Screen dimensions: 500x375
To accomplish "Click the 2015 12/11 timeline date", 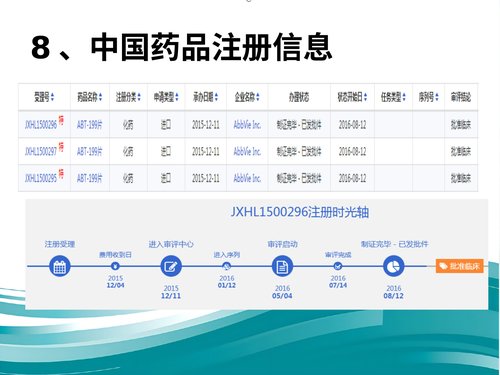I will 171,292.
